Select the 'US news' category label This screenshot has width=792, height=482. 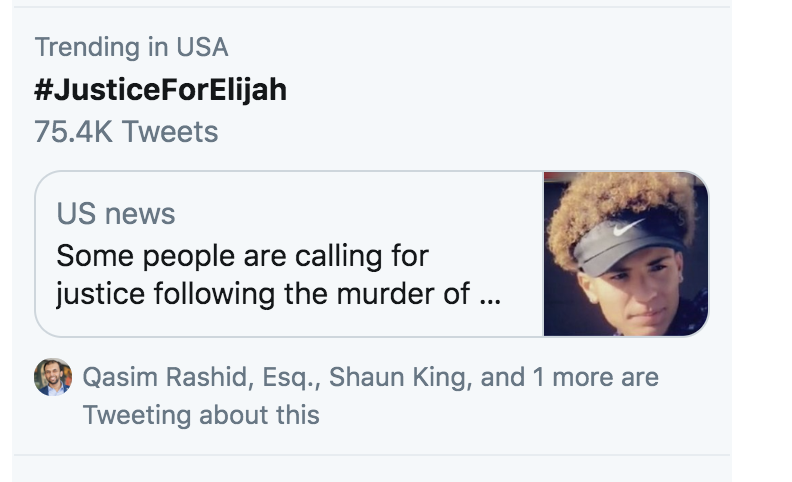(115, 213)
